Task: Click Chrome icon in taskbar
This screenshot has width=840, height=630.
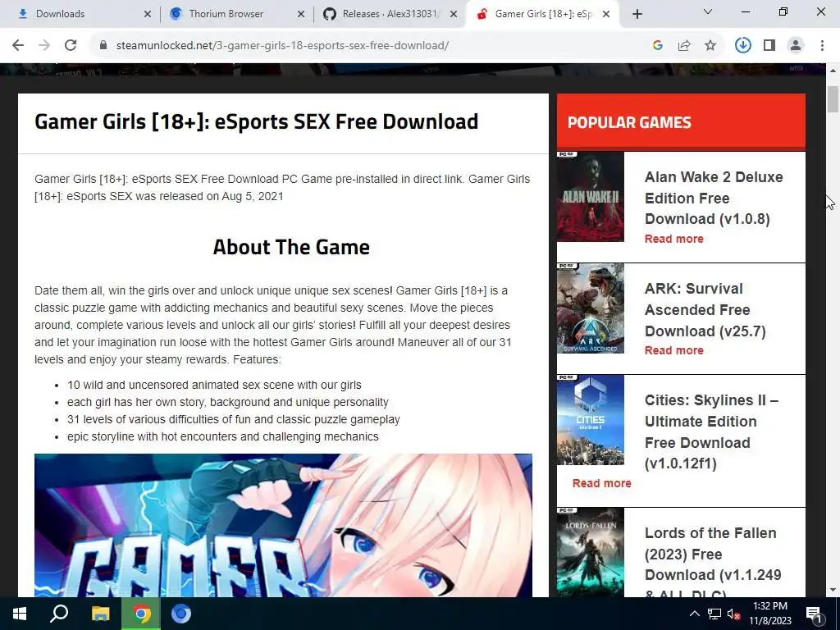Action: [x=141, y=614]
